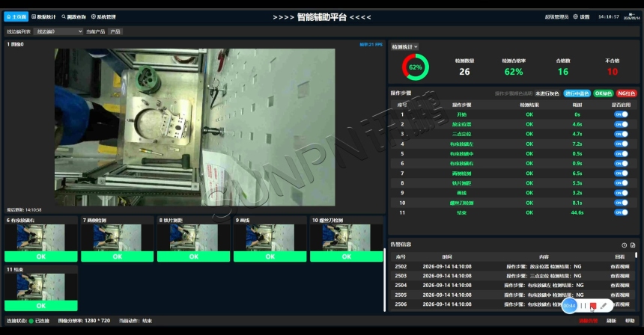Screen dimensions: 644x335
Task: Click the grey 未进行 legend badge
Action: point(547,93)
